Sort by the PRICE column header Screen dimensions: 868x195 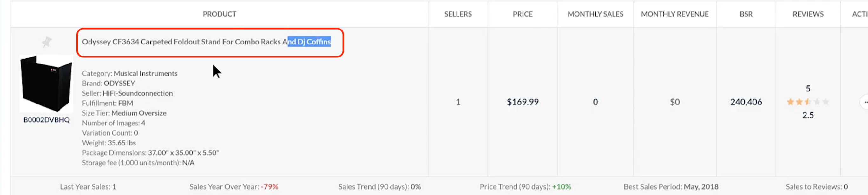click(523, 14)
